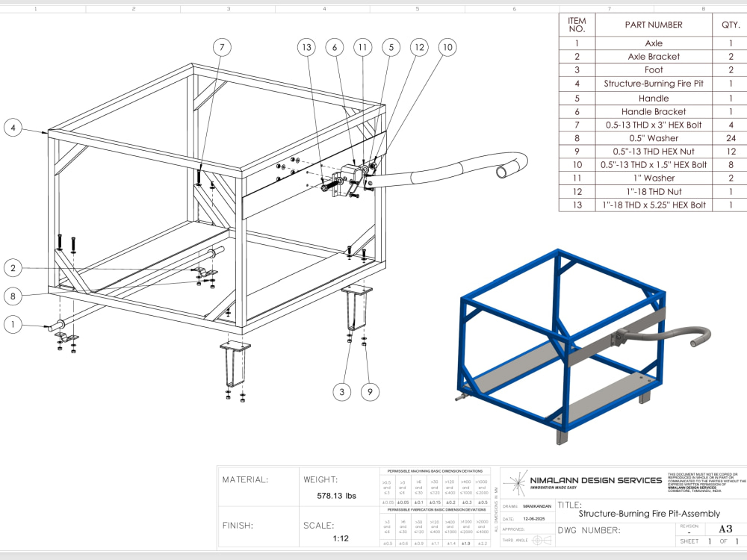Viewport: 747px width, 560px height.
Task: Click the MATERIAL: label in title block
Action: point(245,479)
